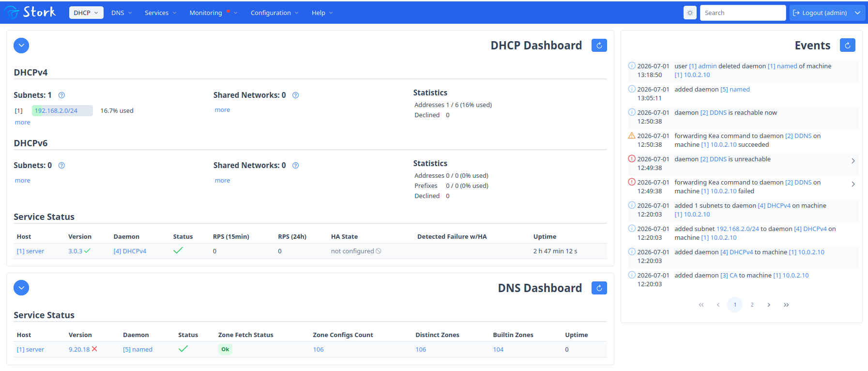The width and height of the screenshot is (868, 371).
Task: Open the Services menu
Action: point(160,13)
